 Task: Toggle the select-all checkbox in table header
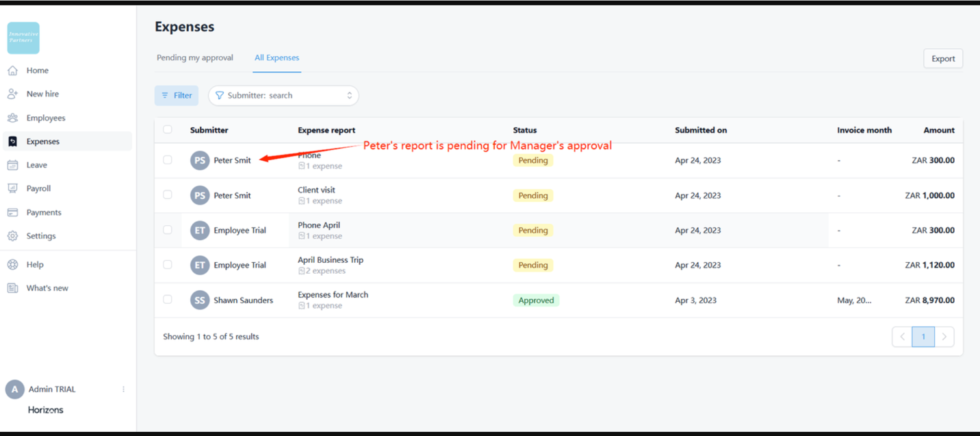pos(168,129)
